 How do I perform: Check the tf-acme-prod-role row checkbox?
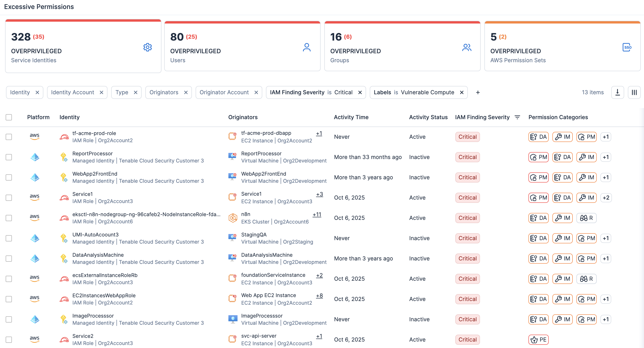[9, 137]
